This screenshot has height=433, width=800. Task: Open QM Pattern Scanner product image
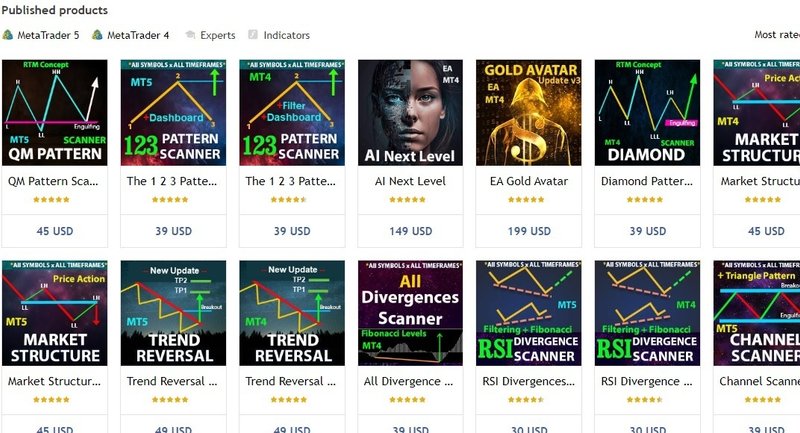55,113
